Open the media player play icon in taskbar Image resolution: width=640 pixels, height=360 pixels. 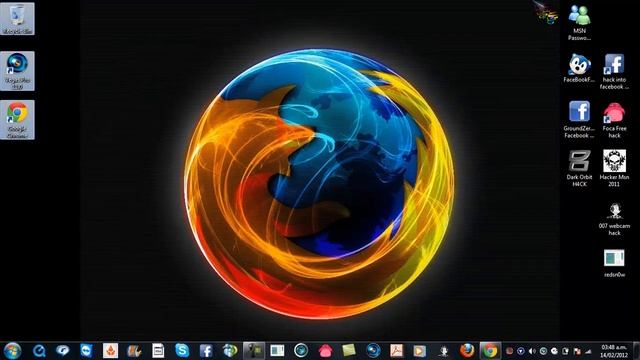[420, 351]
